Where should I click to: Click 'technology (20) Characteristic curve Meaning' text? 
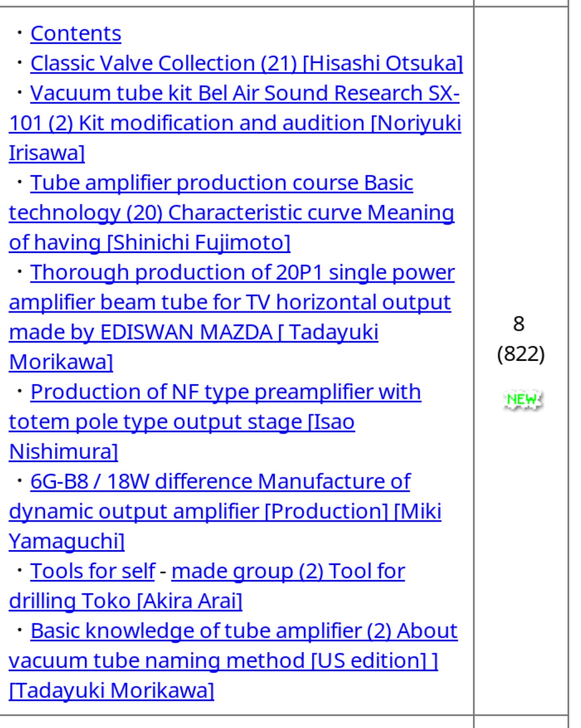click(x=232, y=213)
